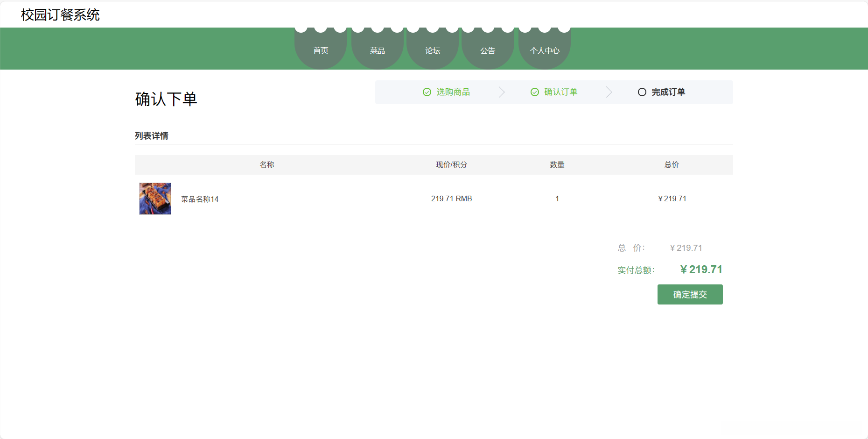Click the 现价/积分 column header
This screenshot has width=868, height=439.
pos(451,164)
